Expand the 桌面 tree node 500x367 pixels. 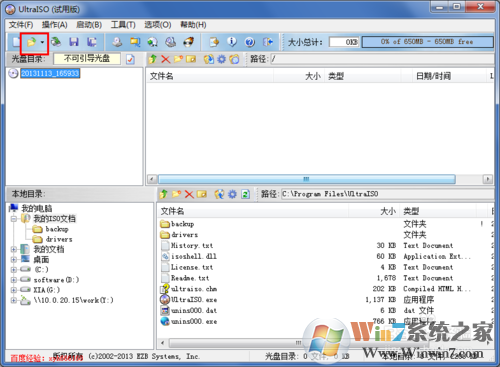(x=14, y=260)
